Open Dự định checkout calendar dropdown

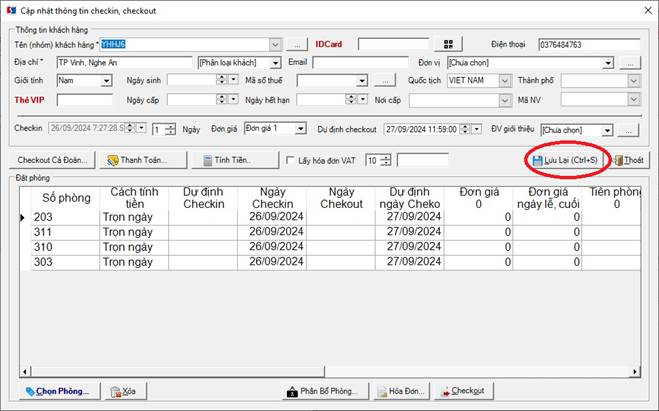point(477,129)
